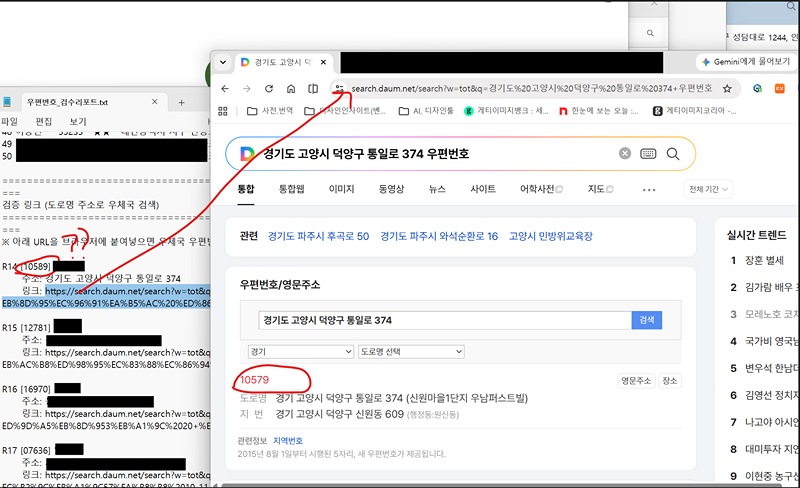Image resolution: width=800 pixels, height=488 pixels.
Task: Open the 게티이미지뱅크 bookmark
Action: point(506,111)
